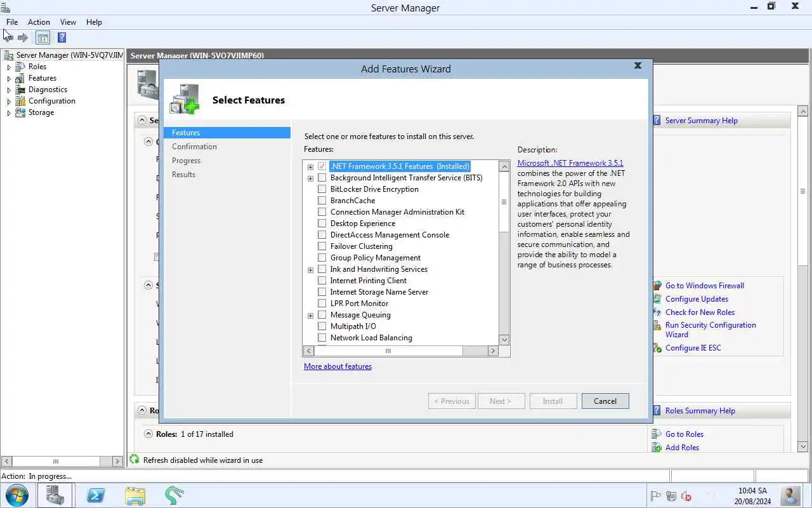Check the BranchCache feature checkbox
Screen dimensions: 812x508
tap(322, 201)
